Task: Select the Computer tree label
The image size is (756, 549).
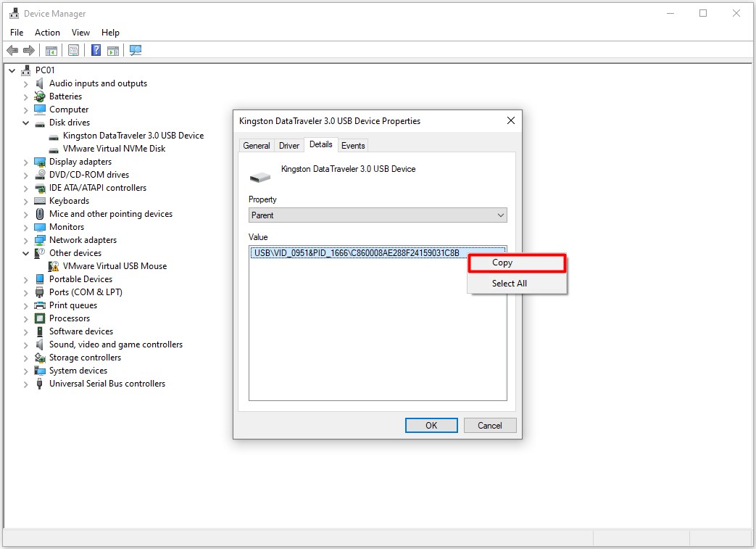Action: tap(69, 110)
